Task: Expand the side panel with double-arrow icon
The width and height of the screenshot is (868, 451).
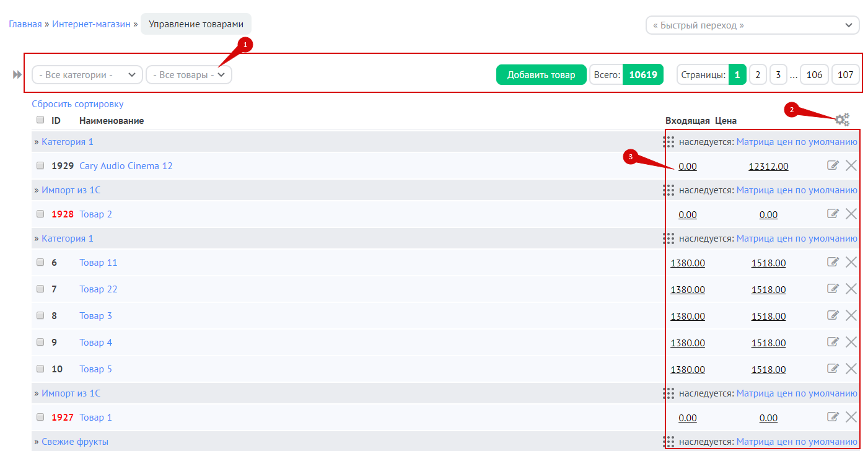Action: tap(17, 75)
